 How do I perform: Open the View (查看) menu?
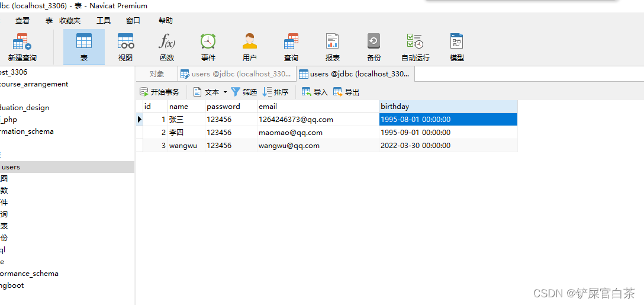coord(22,21)
